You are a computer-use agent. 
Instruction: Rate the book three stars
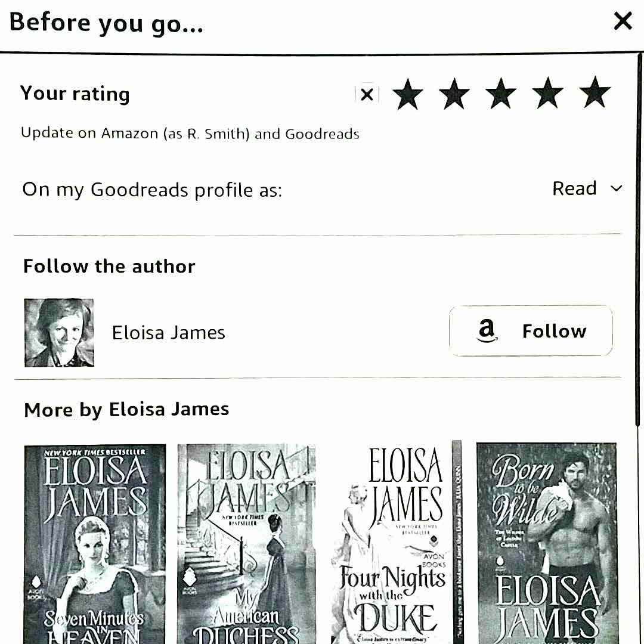(x=501, y=94)
